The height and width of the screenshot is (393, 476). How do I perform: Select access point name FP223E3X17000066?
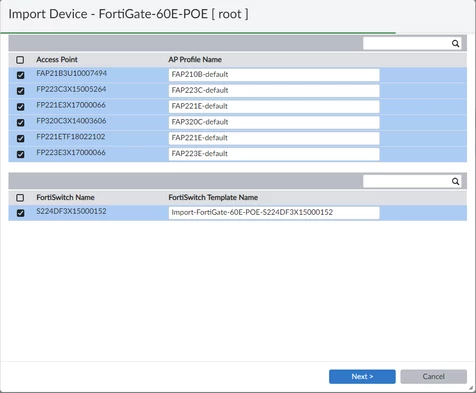click(71, 152)
